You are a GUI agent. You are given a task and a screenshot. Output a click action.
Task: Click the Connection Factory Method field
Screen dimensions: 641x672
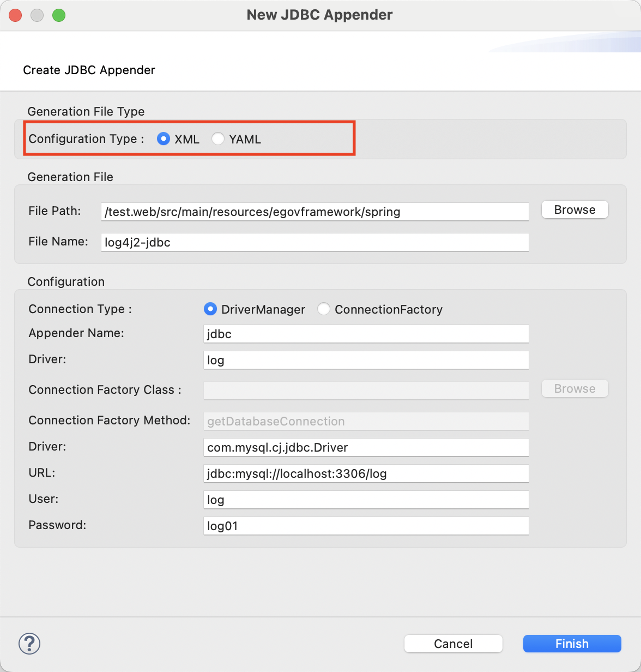tap(366, 421)
